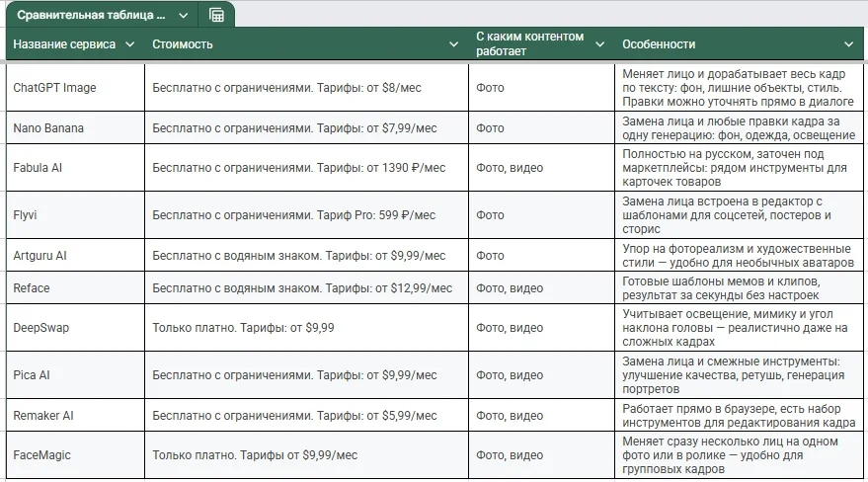Click the Фото content cell for ChatGPT Image
Image resolution: width=868 pixels, height=482 pixels.
click(x=541, y=88)
